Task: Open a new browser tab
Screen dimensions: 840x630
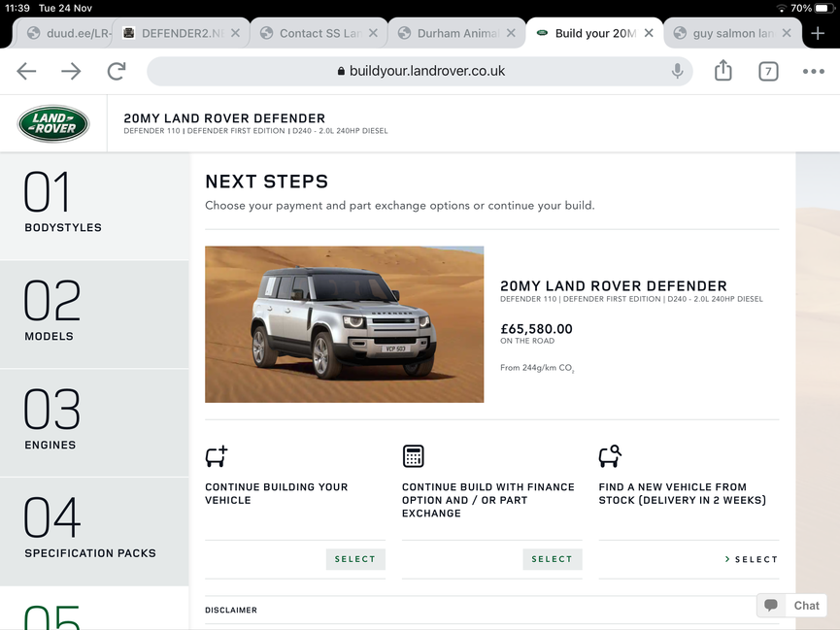Action: [818, 33]
